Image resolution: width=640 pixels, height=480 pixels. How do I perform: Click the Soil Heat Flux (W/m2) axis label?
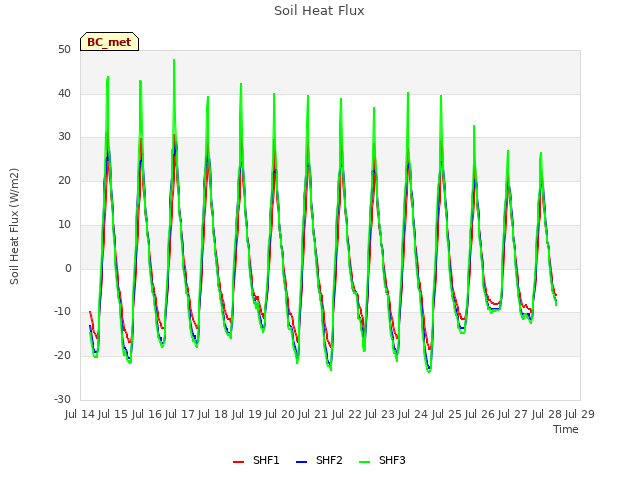(x=14, y=226)
